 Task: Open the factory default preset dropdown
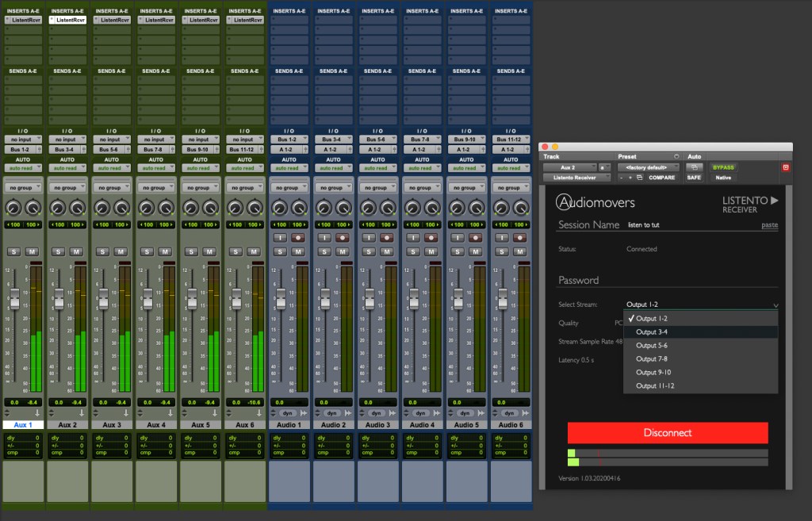648,167
